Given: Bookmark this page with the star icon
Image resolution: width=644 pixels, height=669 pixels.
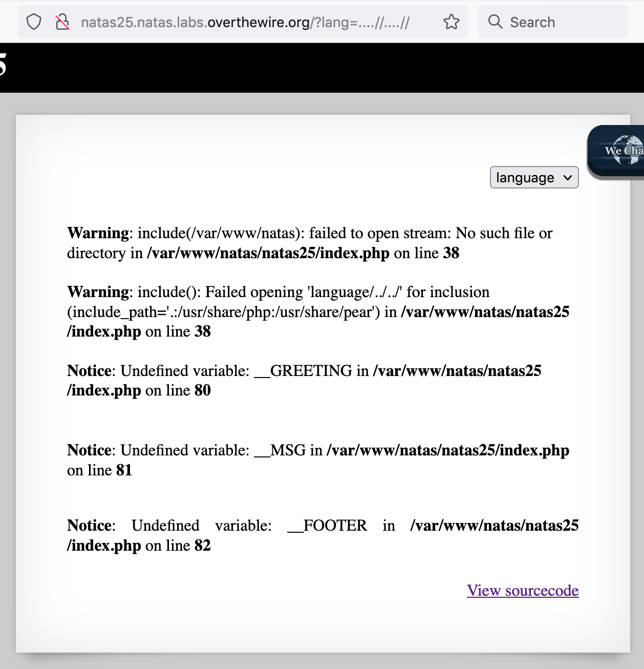Looking at the screenshot, I should click(451, 22).
